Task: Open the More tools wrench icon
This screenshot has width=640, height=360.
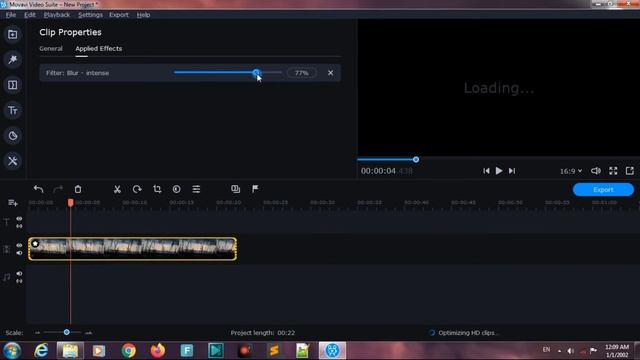Action: point(13,161)
